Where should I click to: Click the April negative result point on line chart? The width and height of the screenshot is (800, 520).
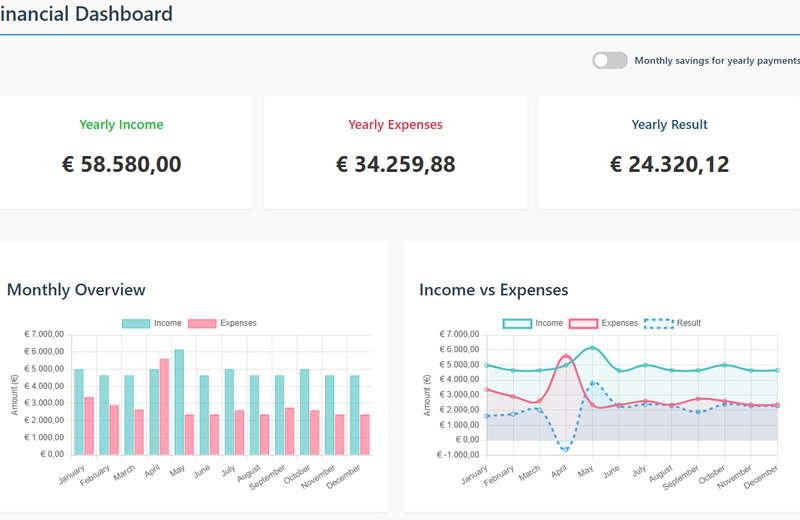click(x=566, y=450)
